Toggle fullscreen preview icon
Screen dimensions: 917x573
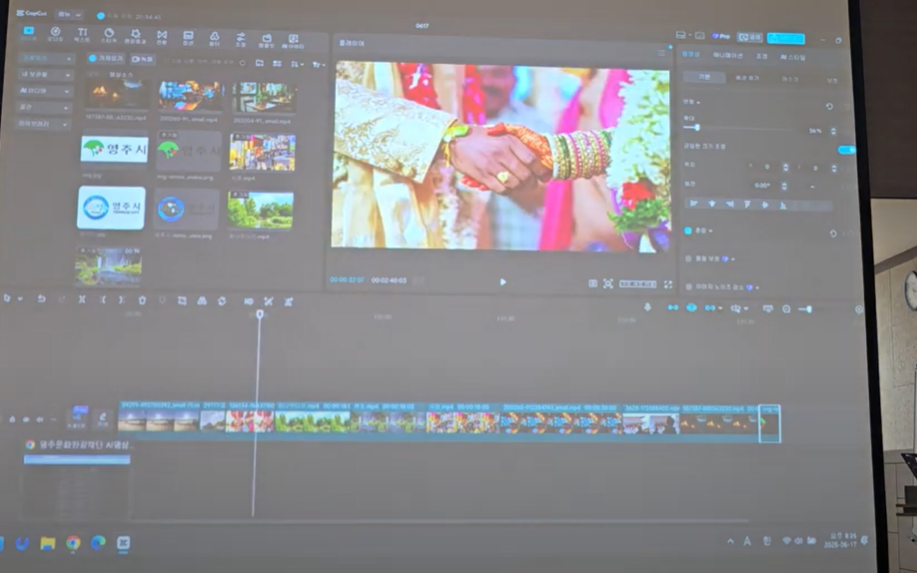(668, 285)
